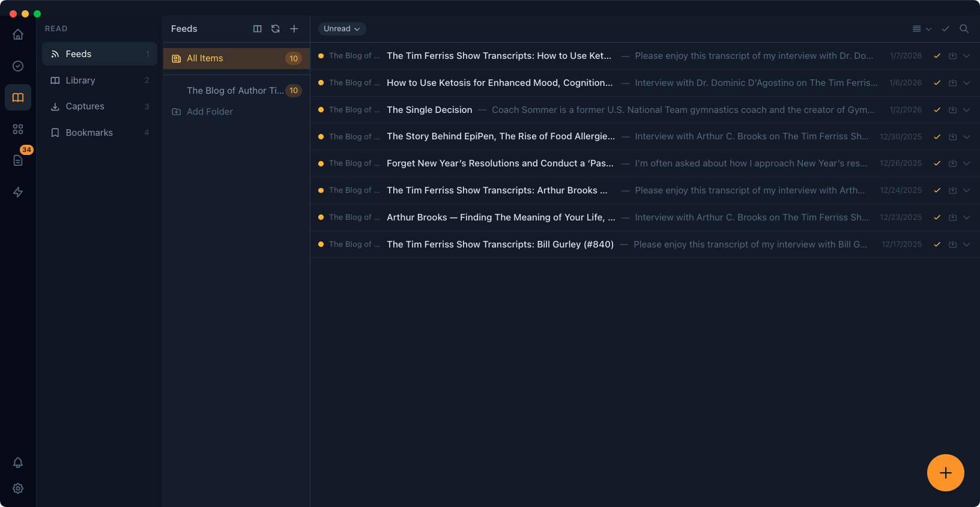Expand options for 'The Single Decision'
The image size is (980, 507).
point(967,110)
